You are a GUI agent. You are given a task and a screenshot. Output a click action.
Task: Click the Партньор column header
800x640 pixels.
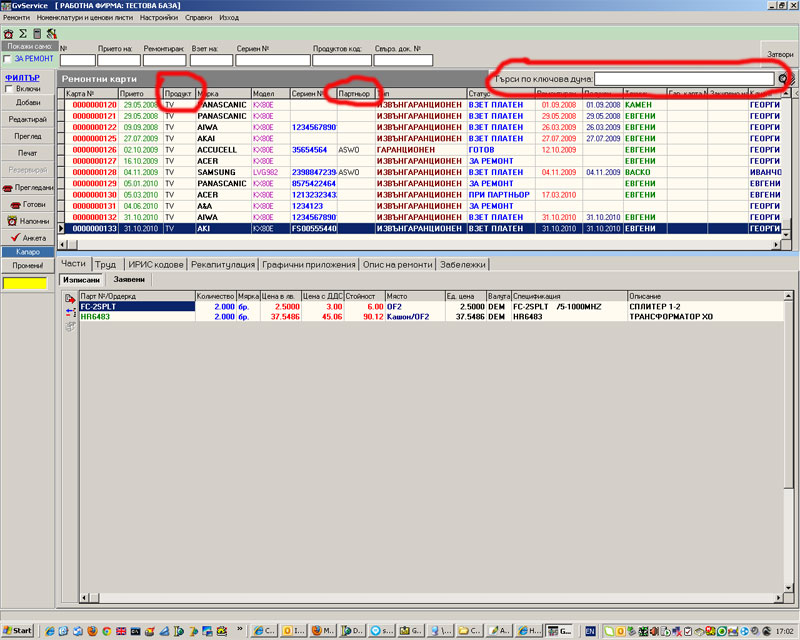[356, 93]
